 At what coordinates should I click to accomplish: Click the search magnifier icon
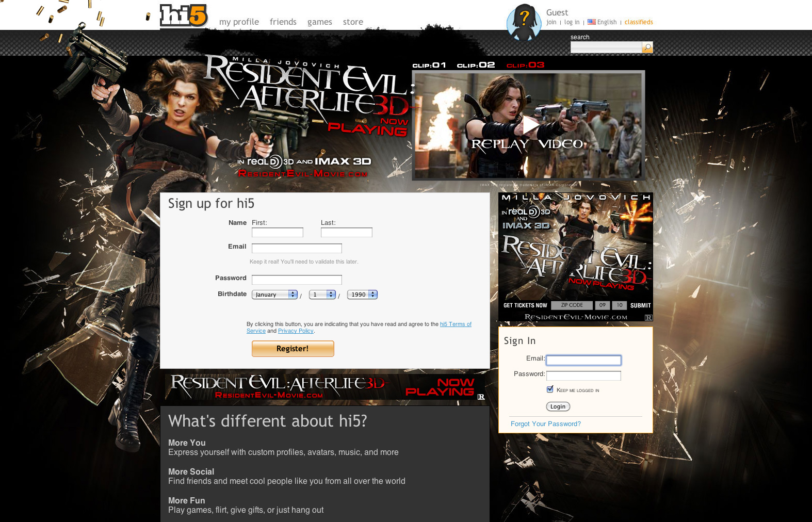[647, 47]
